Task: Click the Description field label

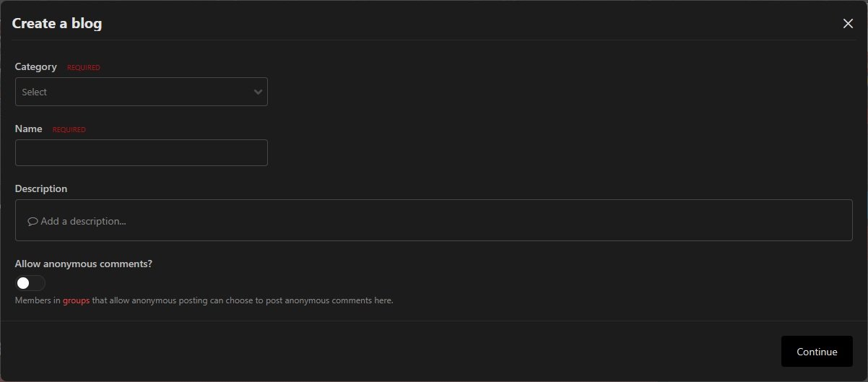Action: (x=41, y=188)
